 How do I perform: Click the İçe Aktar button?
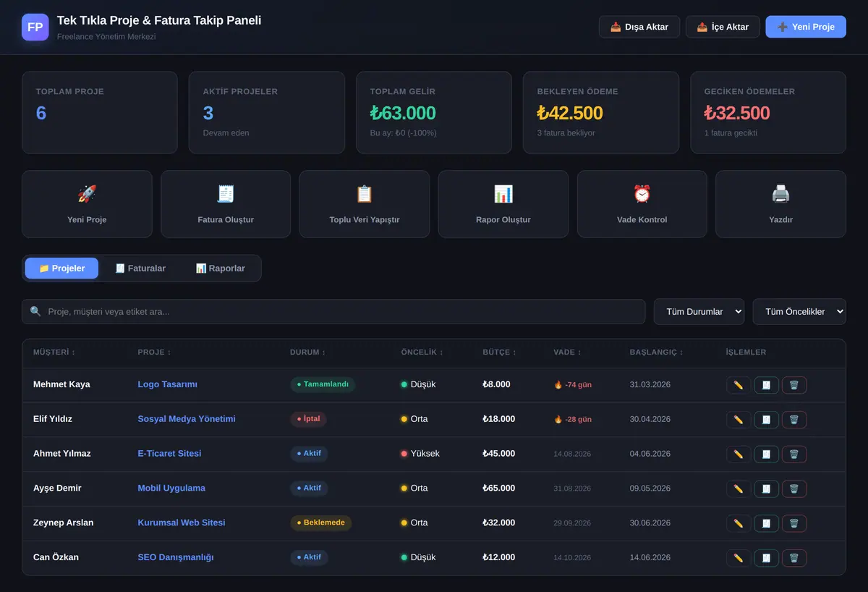pyautogui.click(x=723, y=27)
